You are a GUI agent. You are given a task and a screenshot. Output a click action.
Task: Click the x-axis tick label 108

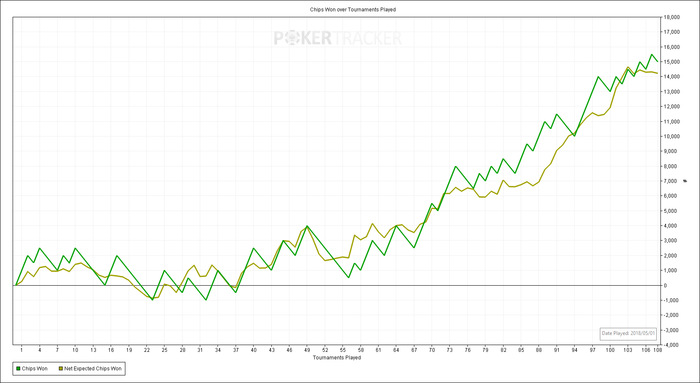point(657,351)
